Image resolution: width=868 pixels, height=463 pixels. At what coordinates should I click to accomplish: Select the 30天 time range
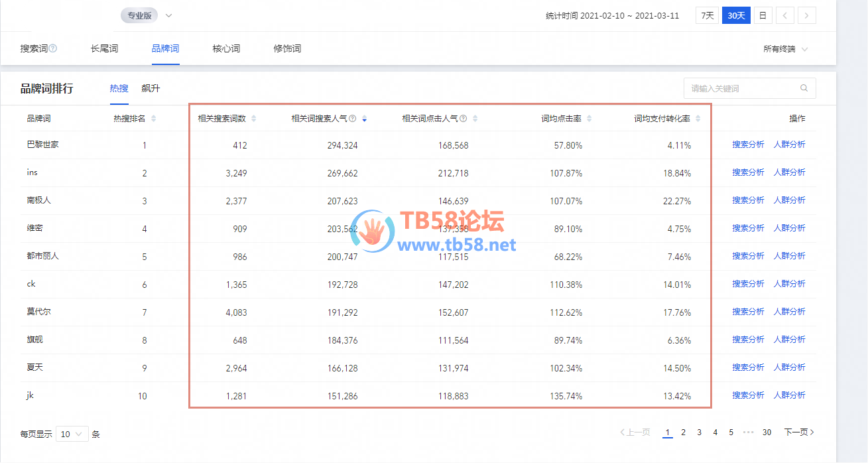point(736,15)
